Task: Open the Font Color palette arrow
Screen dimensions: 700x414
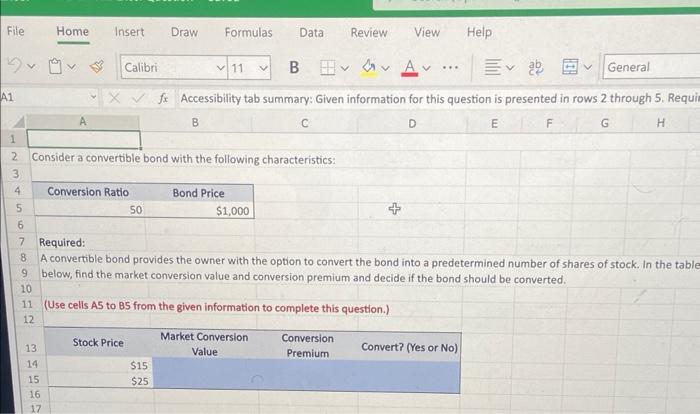Action: [426, 68]
